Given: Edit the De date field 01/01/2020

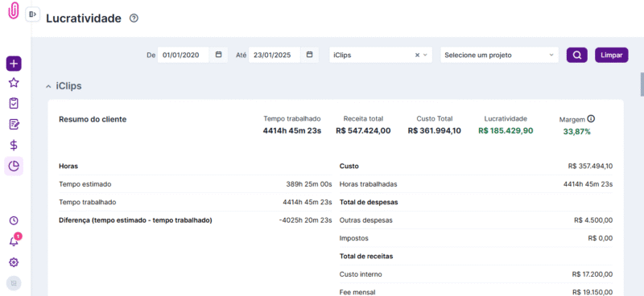Looking at the screenshot, I should click(184, 55).
